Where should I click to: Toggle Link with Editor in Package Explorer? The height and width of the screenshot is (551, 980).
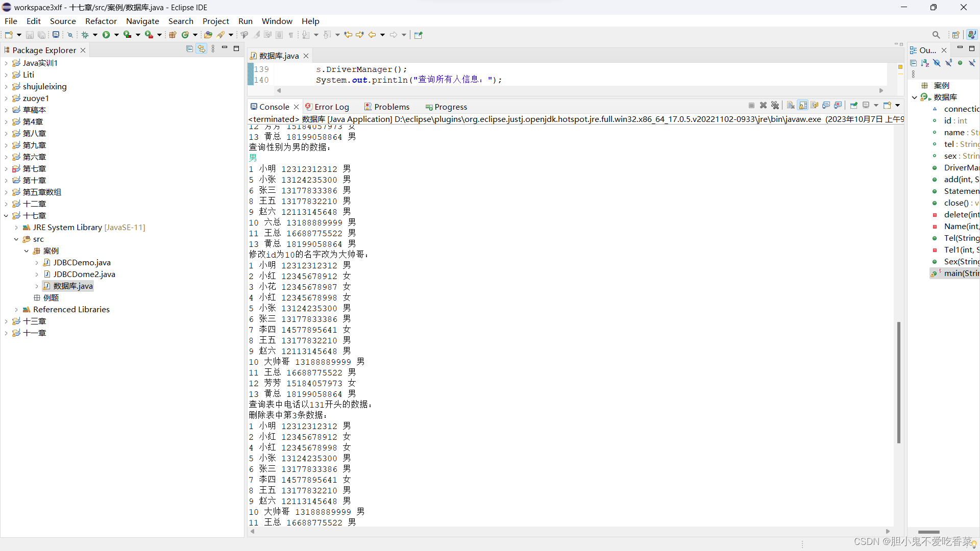coord(202,49)
